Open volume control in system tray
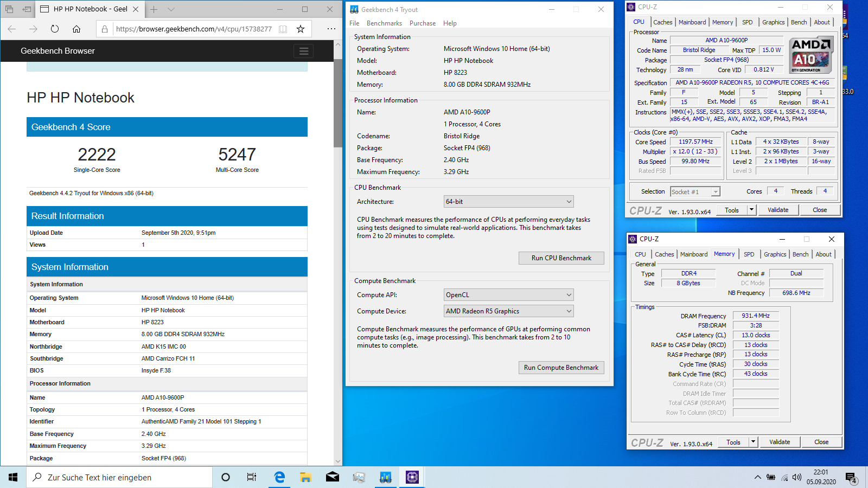 [x=797, y=477]
